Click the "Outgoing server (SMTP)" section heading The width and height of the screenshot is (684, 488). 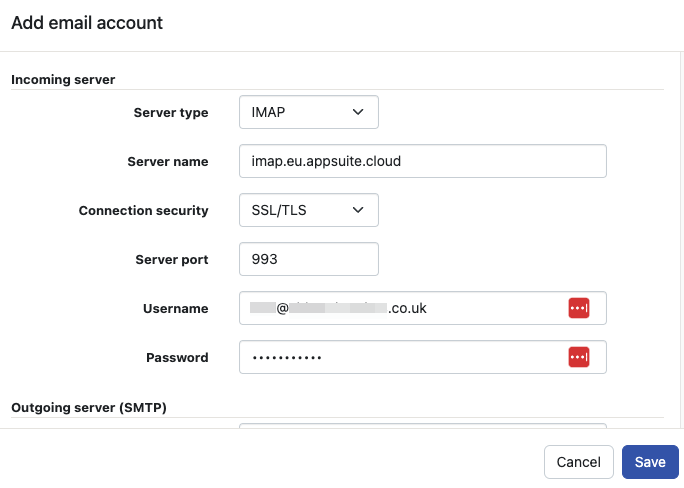pos(88,407)
